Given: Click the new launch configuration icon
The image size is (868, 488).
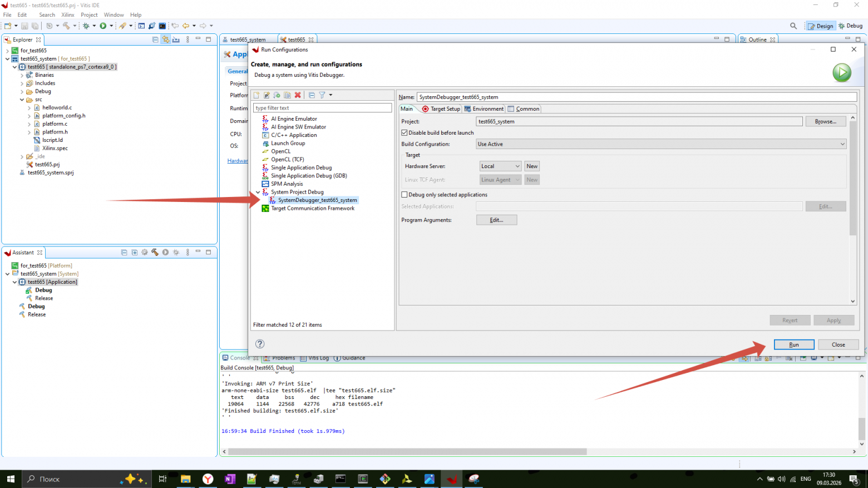Looking at the screenshot, I should [x=257, y=95].
